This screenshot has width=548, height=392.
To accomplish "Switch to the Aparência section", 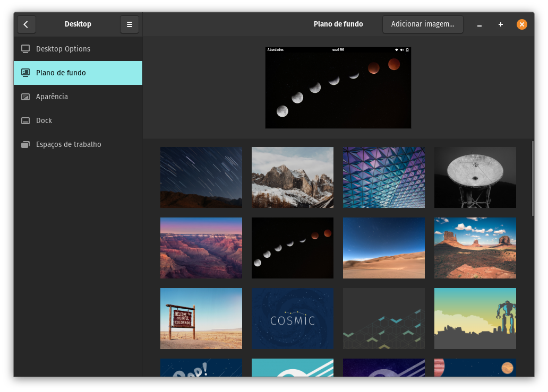I will coord(52,97).
